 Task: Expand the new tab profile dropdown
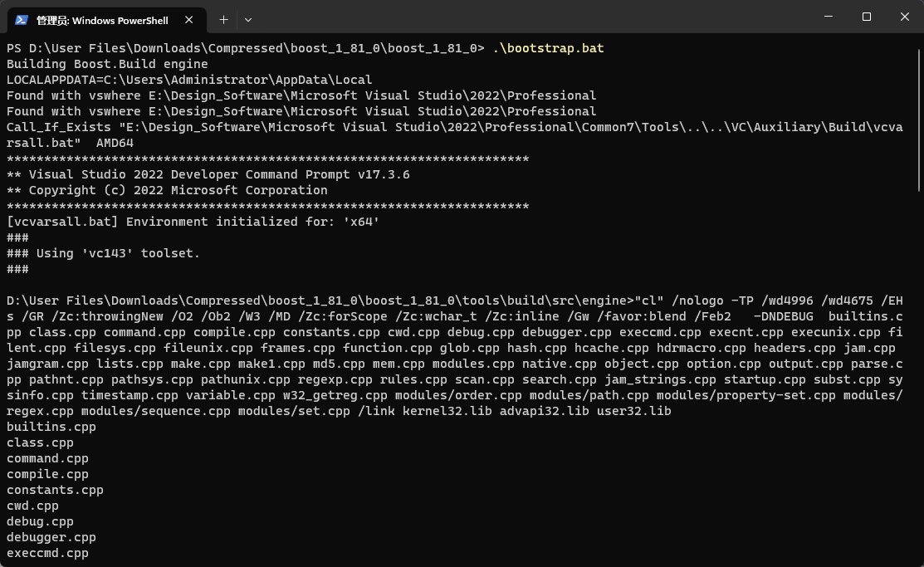click(248, 19)
